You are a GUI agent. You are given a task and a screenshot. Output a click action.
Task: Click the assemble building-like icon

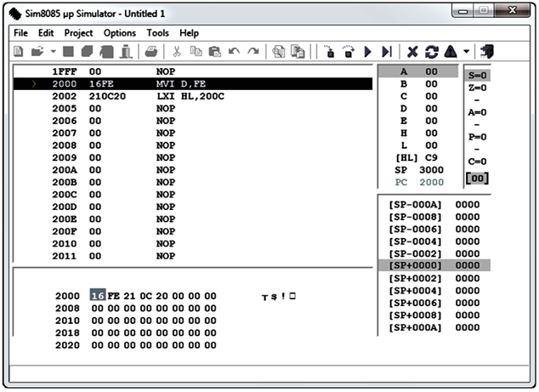click(x=126, y=52)
